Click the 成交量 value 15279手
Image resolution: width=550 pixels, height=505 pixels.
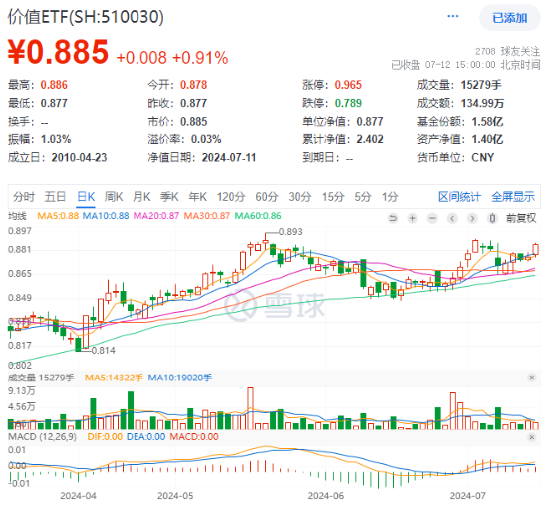481,85
